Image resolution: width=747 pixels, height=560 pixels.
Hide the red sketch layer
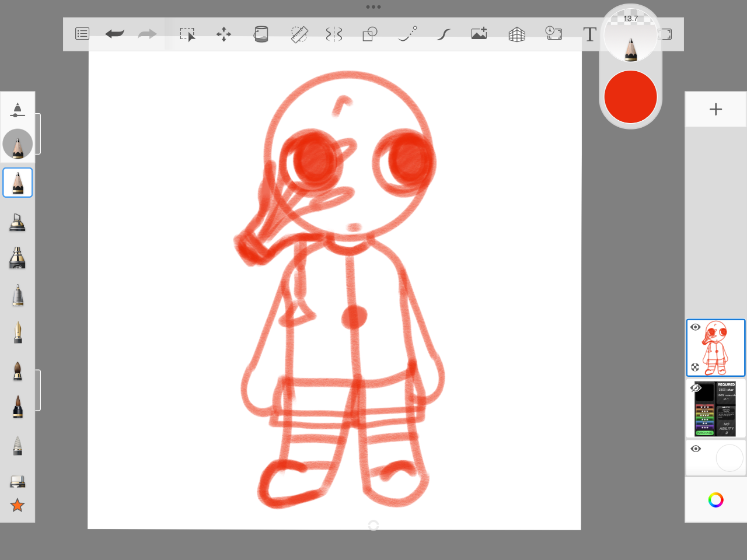coord(695,327)
